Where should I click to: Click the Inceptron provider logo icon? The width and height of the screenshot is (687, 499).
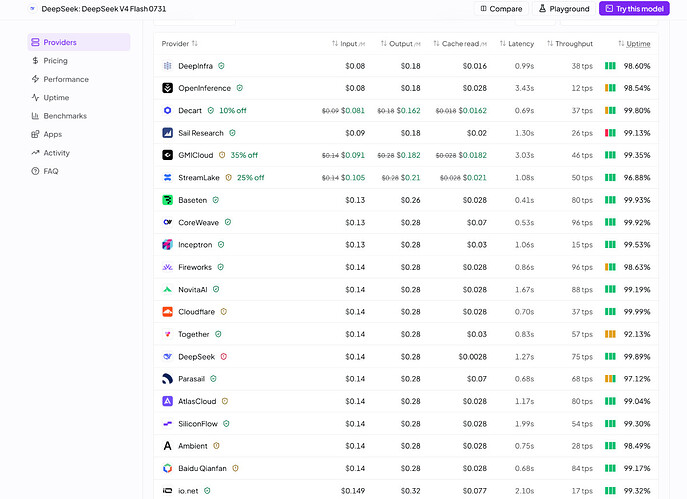[x=167, y=244]
